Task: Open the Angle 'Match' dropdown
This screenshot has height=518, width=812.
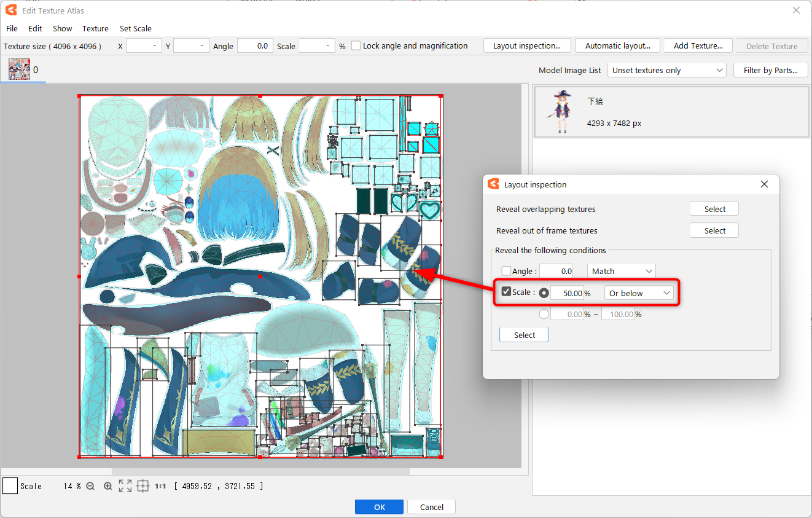Action: pos(621,271)
